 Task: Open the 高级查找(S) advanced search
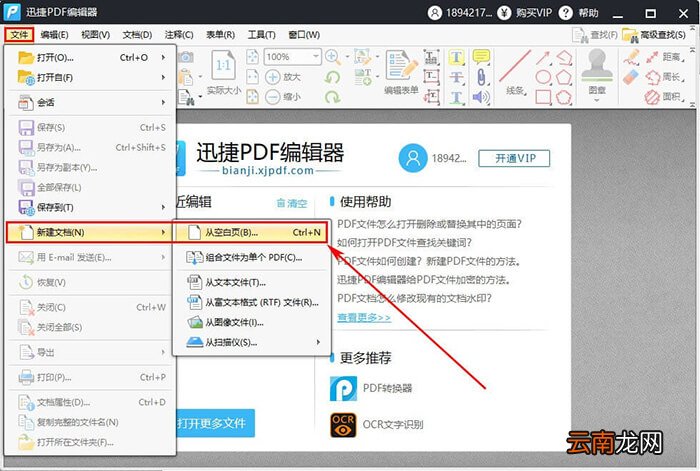click(654, 35)
